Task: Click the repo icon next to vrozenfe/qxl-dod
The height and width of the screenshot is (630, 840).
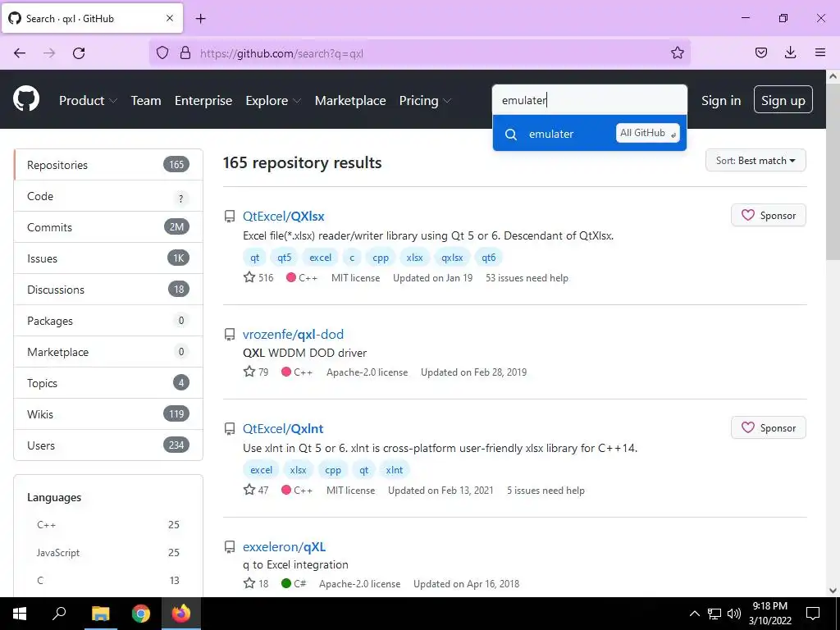Action: [x=230, y=335]
